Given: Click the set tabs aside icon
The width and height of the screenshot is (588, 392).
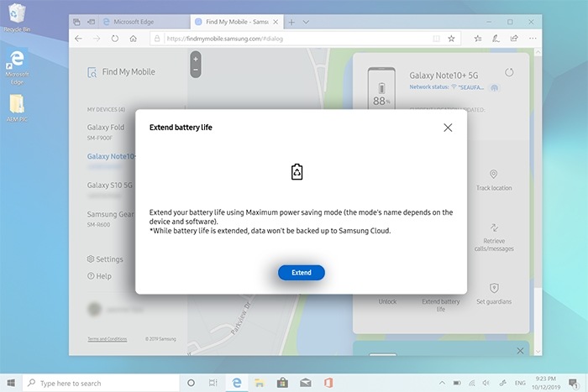Looking at the screenshot, I should (x=91, y=22).
